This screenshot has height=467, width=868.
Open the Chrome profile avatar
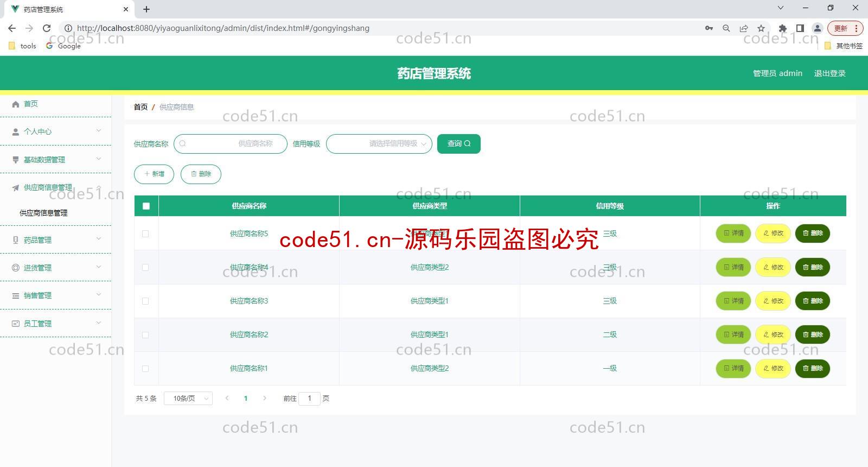(x=817, y=28)
